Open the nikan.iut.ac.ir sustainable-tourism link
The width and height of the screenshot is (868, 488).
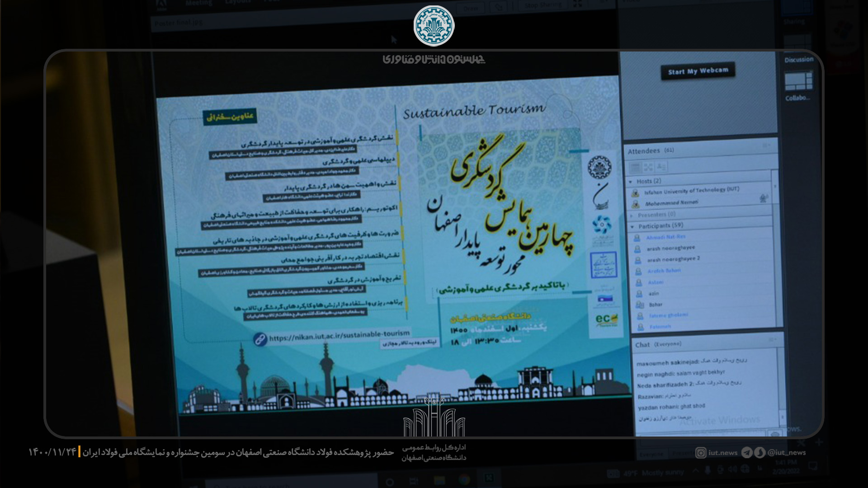pyautogui.click(x=339, y=336)
